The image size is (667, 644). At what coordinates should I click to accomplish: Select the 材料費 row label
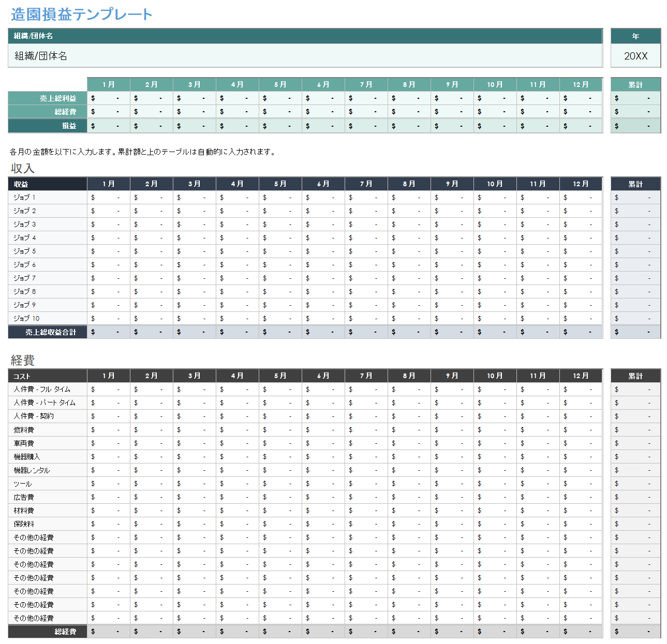click(x=48, y=511)
